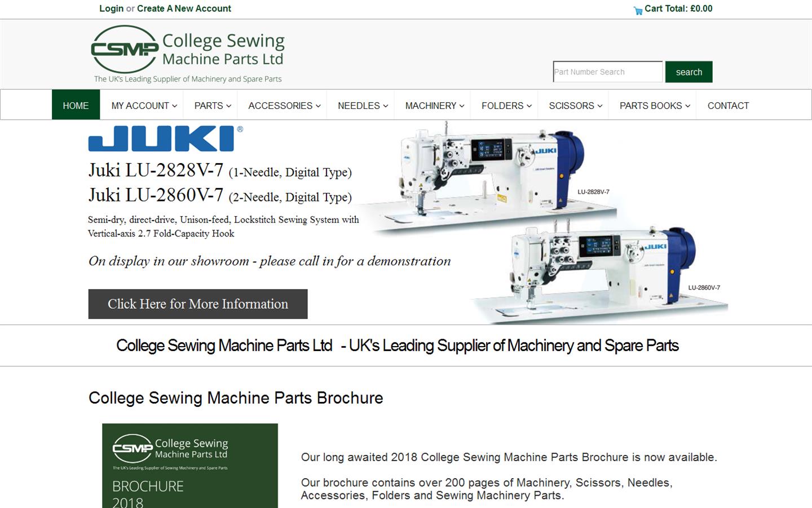Click inside the Part Number Search field

[x=607, y=72]
